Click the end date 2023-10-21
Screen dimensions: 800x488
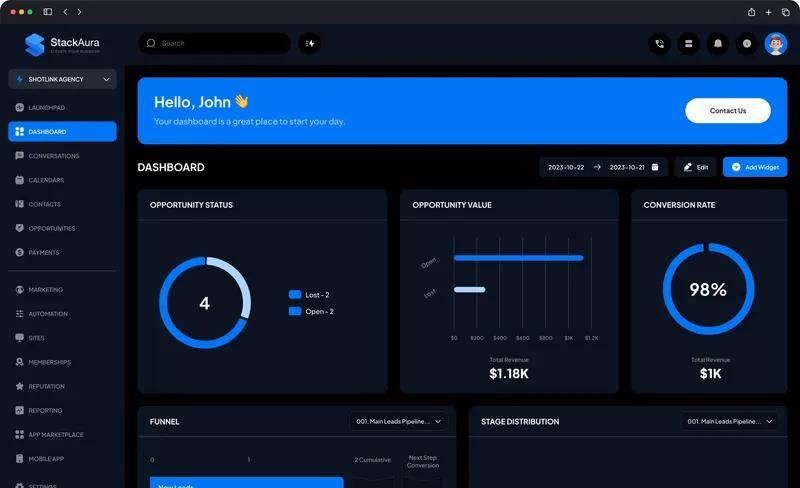pyautogui.click(x=627, y=167)
